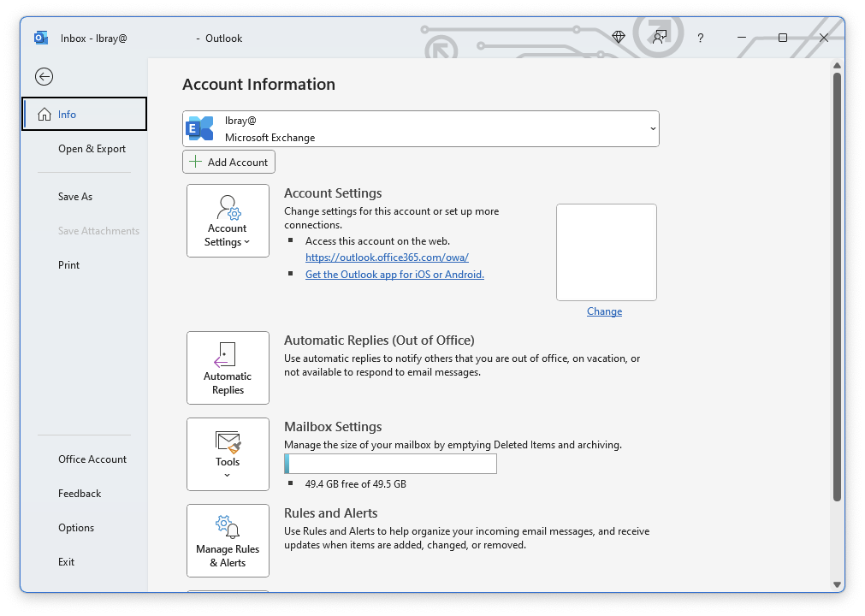
Task: Click the Outlook logo in title bar
Action: click(41, 38)
